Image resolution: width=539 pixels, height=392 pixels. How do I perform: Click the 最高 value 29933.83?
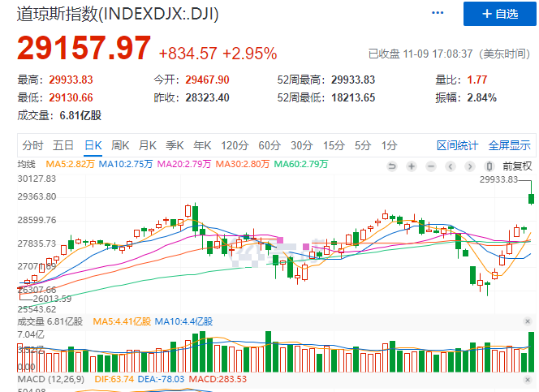(71, 80)
